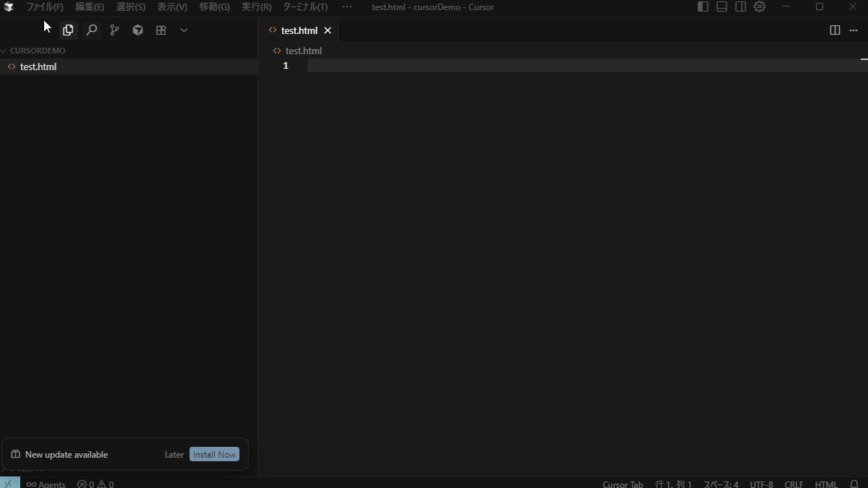Image resolution: width=868 pixels, height=488 pixels.
Task: Toggle the primary sidebar layout icon
Action: pos(703,7)
